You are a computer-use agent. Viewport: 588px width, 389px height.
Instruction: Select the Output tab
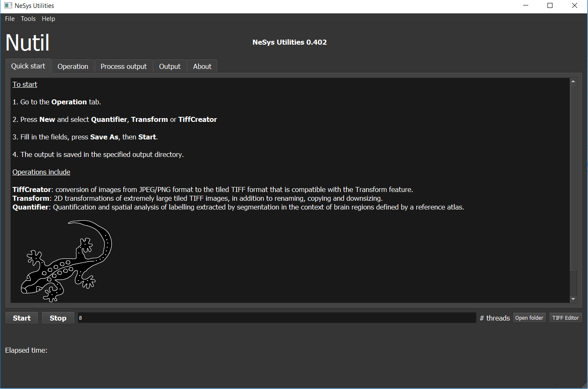[170, 66]
